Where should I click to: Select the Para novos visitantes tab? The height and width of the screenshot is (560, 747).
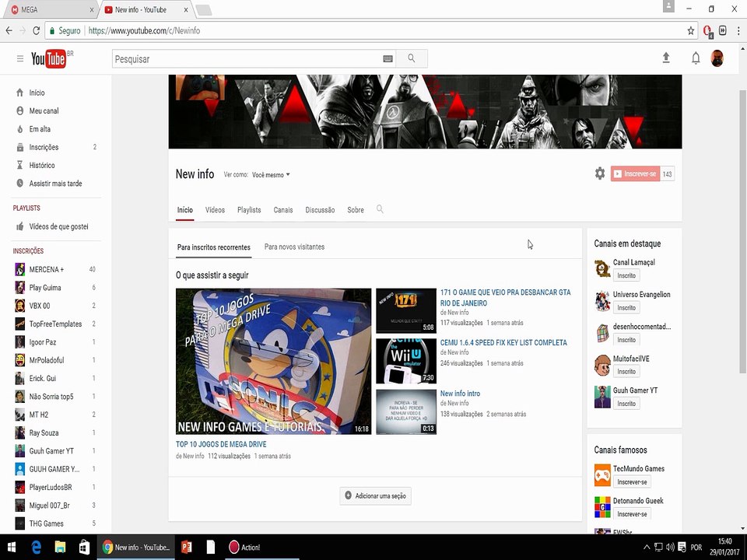294,247
